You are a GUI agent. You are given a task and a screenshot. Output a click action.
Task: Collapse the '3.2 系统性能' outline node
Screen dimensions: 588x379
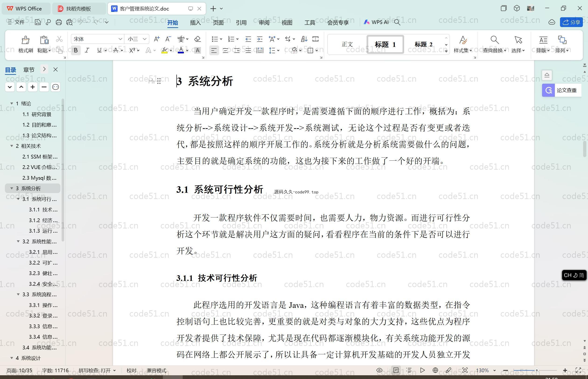[x=18, y=241]
